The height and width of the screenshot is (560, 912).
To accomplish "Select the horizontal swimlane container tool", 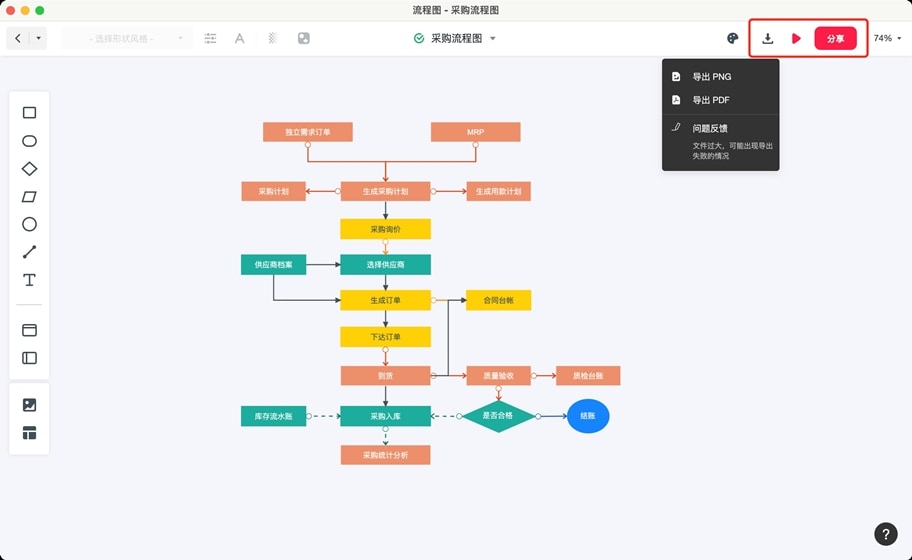I will (x=29, y=330).
